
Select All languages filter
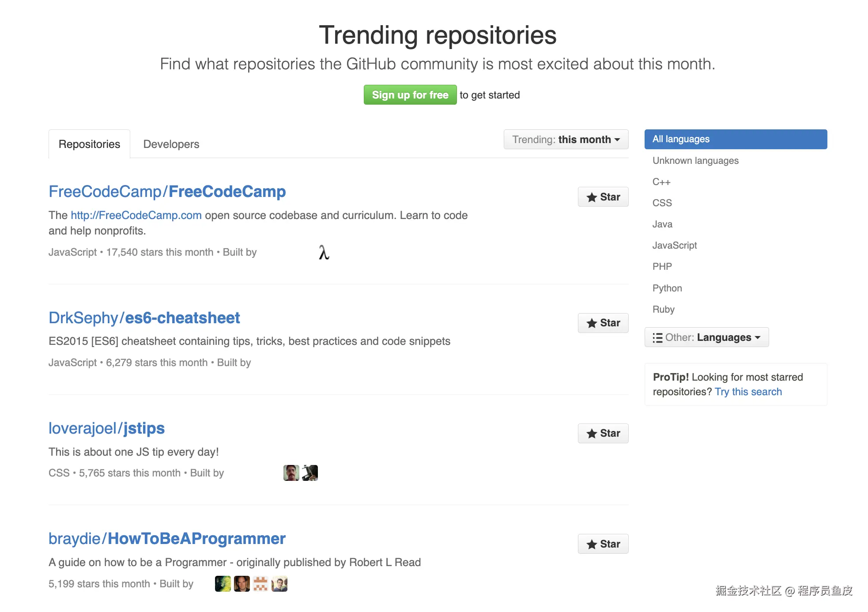click(736, 139)
